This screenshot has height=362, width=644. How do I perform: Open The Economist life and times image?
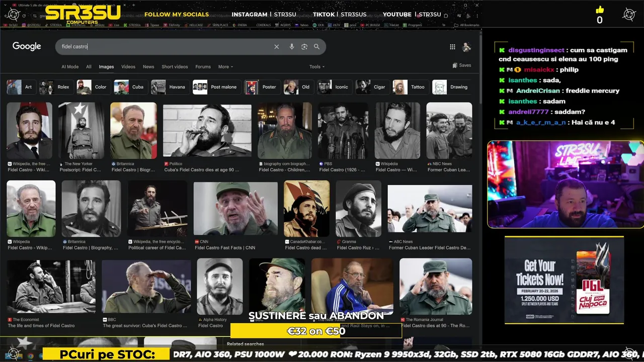coord(51,287)
